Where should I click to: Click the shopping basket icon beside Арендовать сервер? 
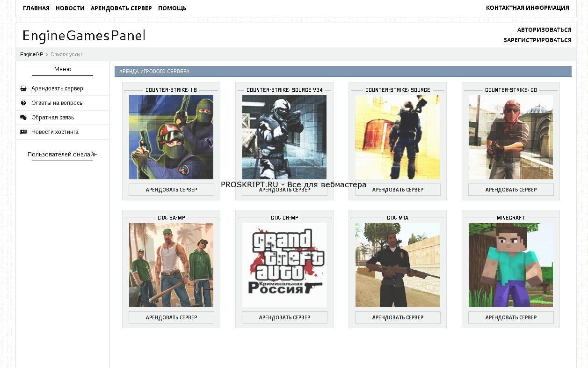(23, 88)
